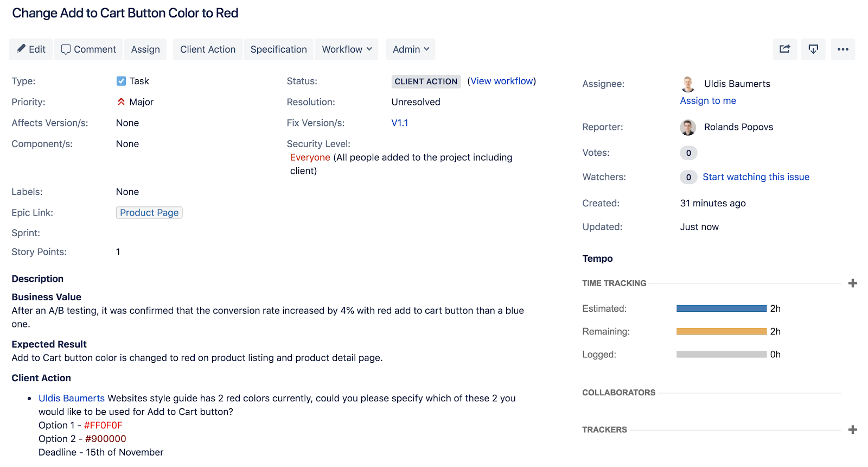Click the export issue icon
Viewport: 868px width, 467px height.
(x=813, y=49)
